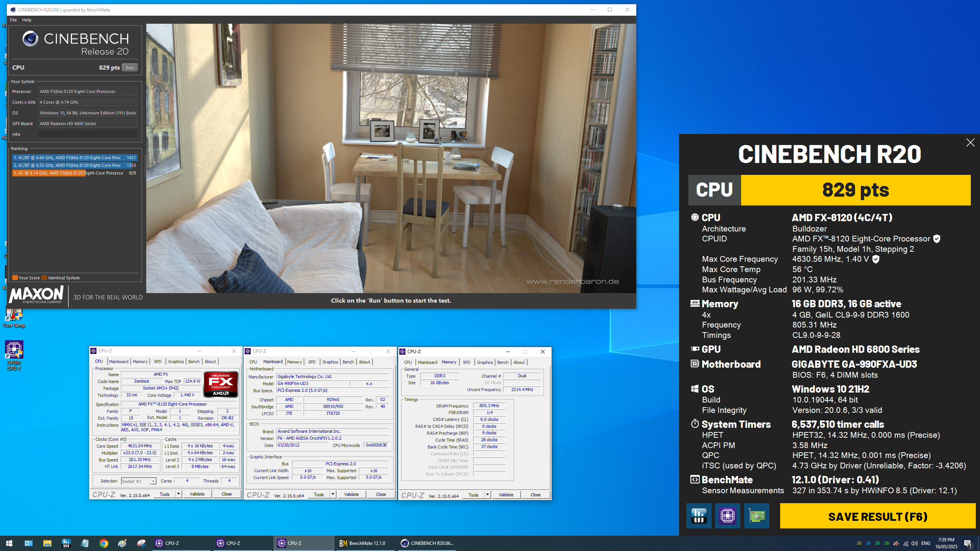Click DRAM Frequency value 805.3 MHz

489,406
